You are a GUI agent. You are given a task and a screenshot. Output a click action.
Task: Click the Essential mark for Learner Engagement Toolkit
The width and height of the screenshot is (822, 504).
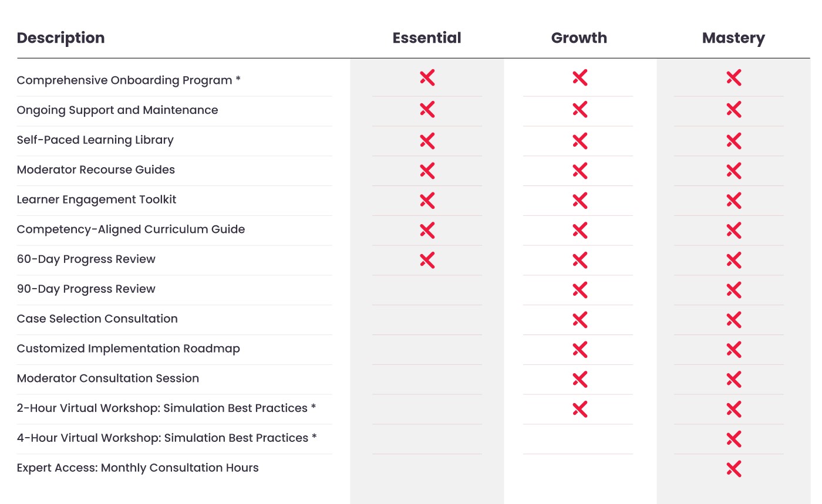coord(427,200)
